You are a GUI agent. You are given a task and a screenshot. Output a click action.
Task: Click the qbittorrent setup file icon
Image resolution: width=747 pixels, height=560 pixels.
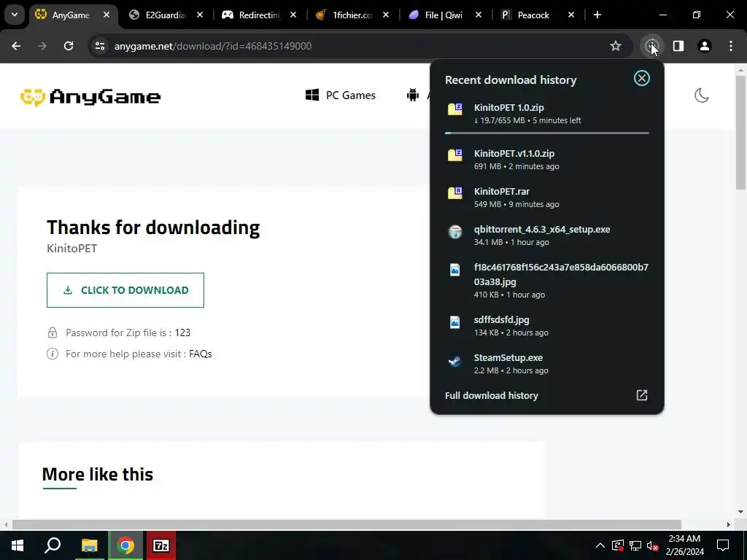tap(455, 232)
